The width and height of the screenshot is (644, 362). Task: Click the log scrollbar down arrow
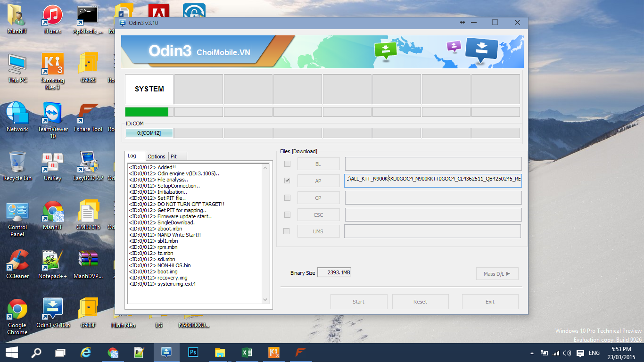[x=265, y=300]
